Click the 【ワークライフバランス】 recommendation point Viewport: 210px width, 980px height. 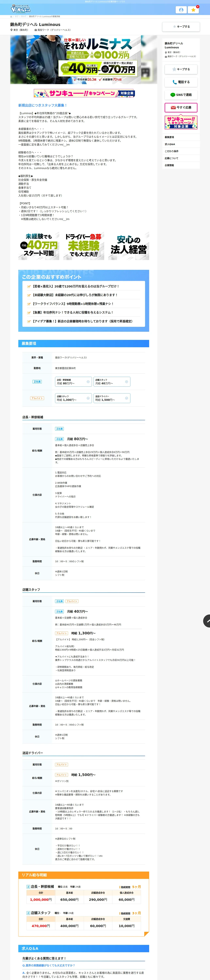click(x=72, y=304)
